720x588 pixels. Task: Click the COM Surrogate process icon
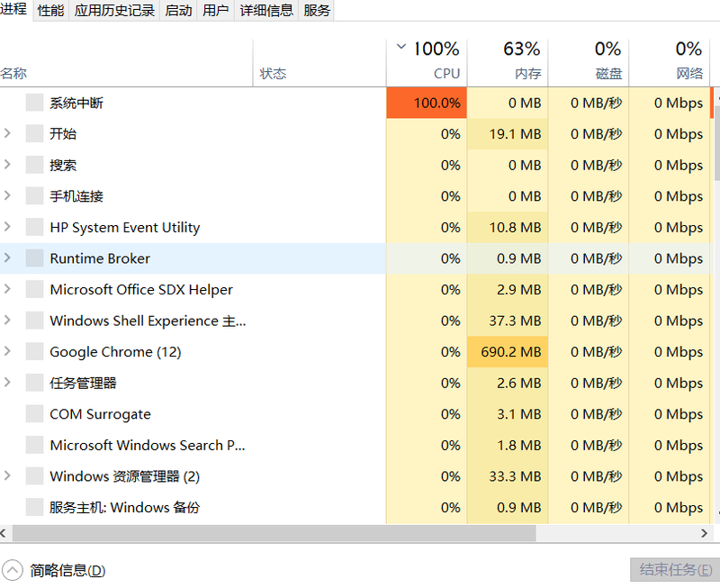pyautogui.click(x=34, y=414)
